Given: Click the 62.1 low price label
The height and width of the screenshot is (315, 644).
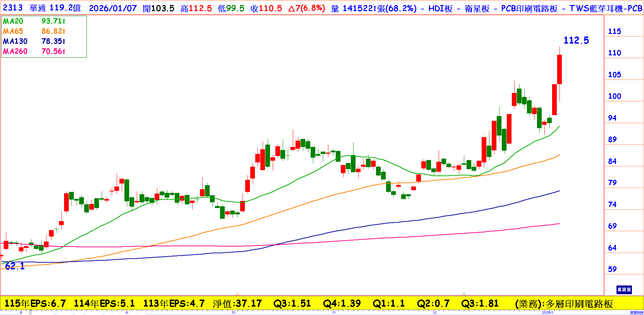Looking at the screenshot, I should point(15,266).
